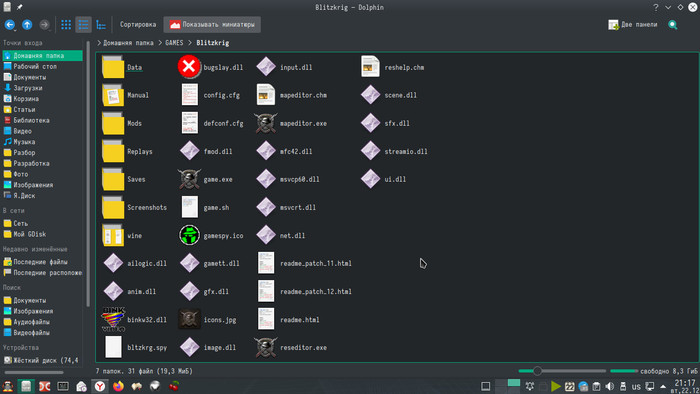Switch to icons view mode

(x=66, y=25)
